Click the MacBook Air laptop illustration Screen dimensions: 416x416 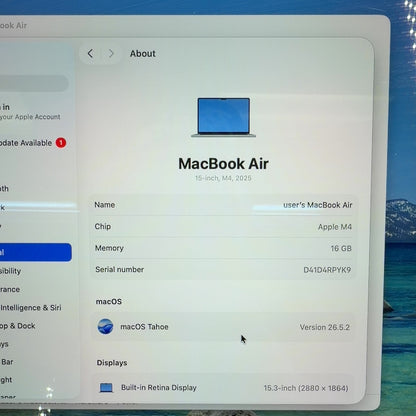pyautogui.click(x=223, y=117)
